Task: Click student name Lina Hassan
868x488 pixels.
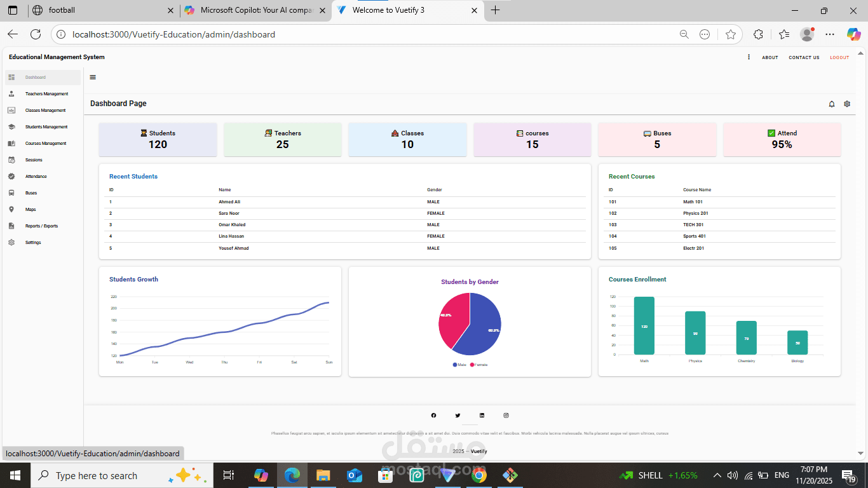Action: point(231,236)
